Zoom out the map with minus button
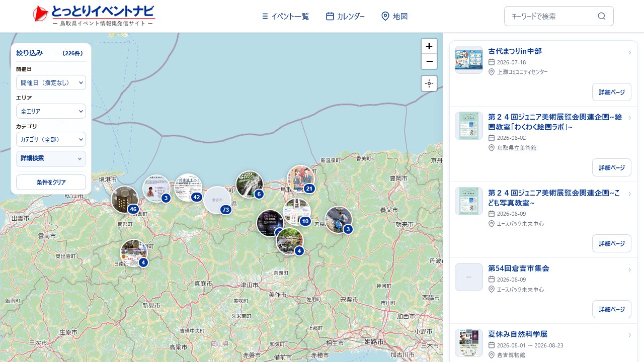This screenshot has height=362, width=644. coord(429,61)
